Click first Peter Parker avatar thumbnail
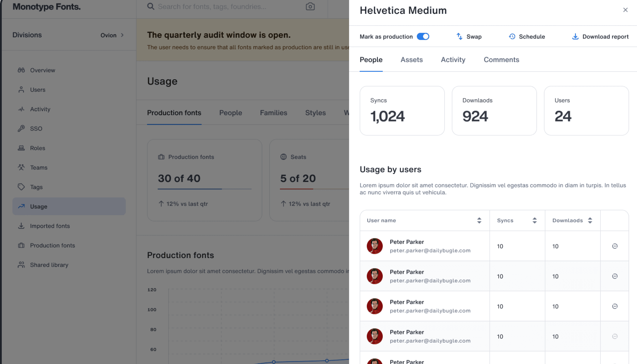 pos(375,246)
